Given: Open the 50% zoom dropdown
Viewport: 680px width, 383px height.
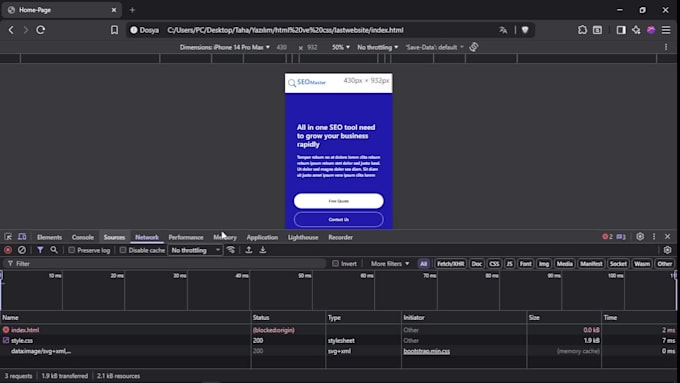Looking at the screenshot, I should tap(341, 47).
